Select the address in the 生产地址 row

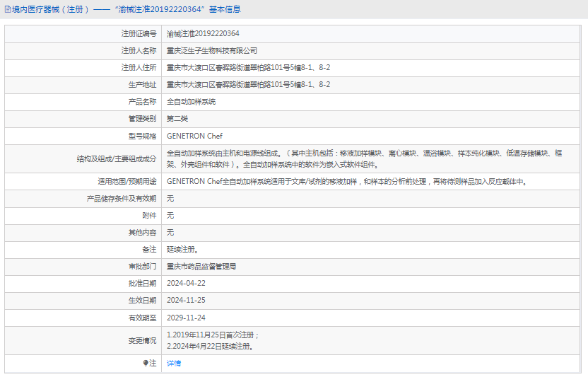[248, 84]
